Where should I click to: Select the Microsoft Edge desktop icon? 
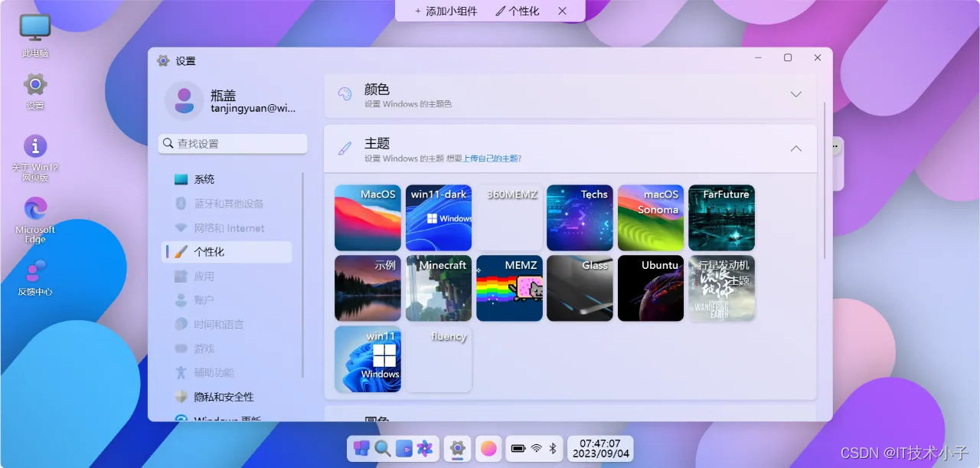click(35, 220)
